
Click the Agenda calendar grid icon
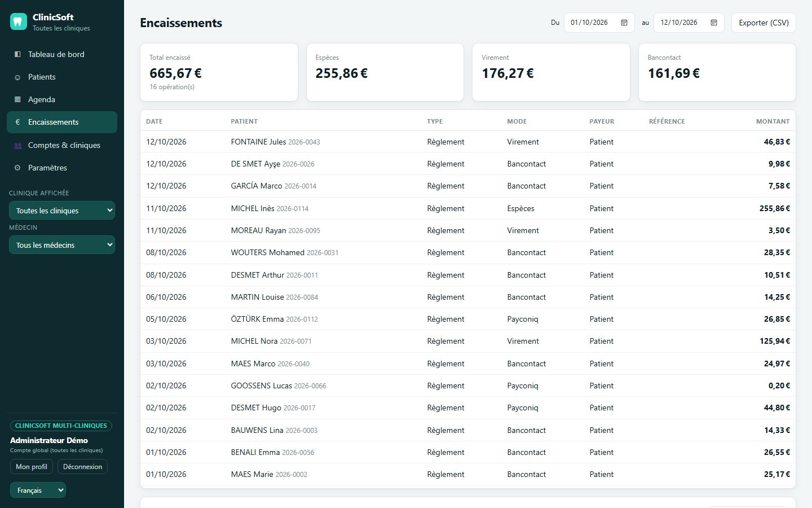17,100
